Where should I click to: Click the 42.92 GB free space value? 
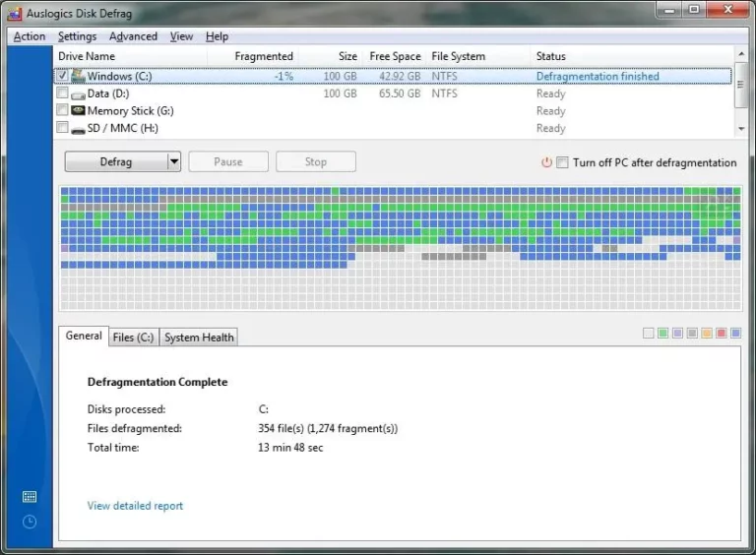400,76
